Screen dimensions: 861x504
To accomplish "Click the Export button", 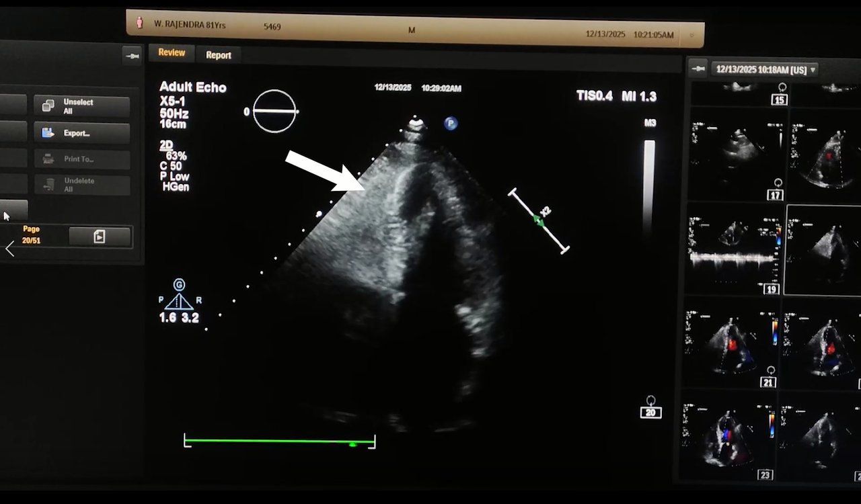I will (x=82, y=133).
